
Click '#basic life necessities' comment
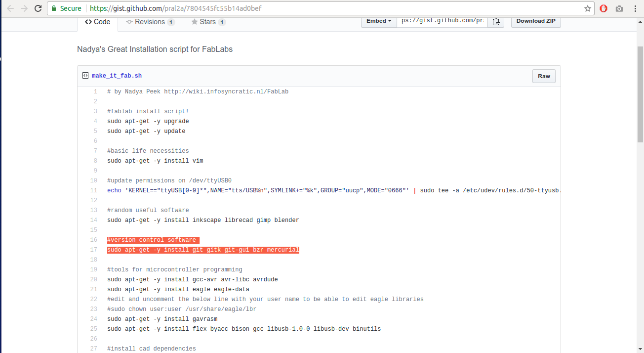[148, 151]
